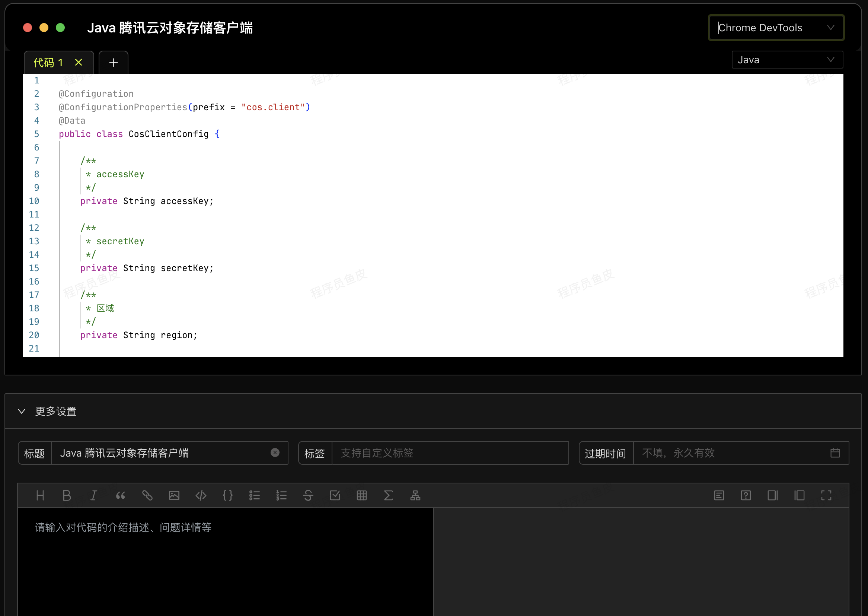Collapse the 更多设置 section
Image resolution: width=868 pixels, height=616 pixels.
click(22, 411)
